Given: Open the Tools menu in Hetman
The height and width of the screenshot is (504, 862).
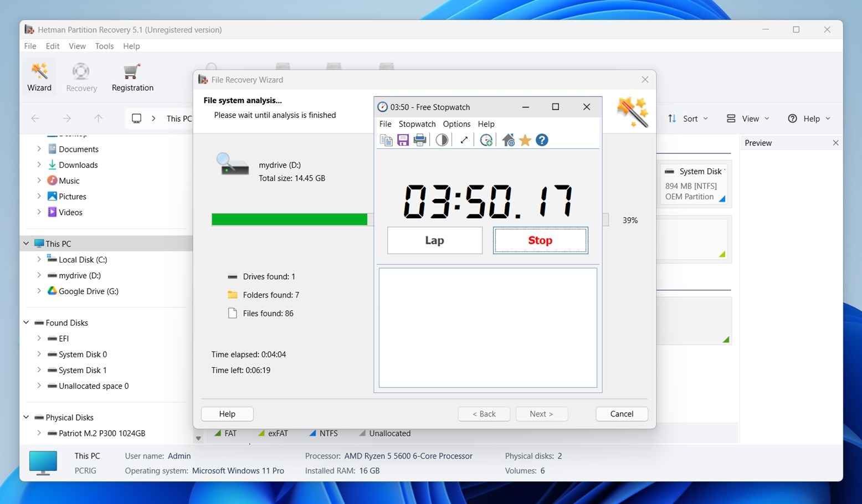Looking at the screenshot, I should point(104,46).
